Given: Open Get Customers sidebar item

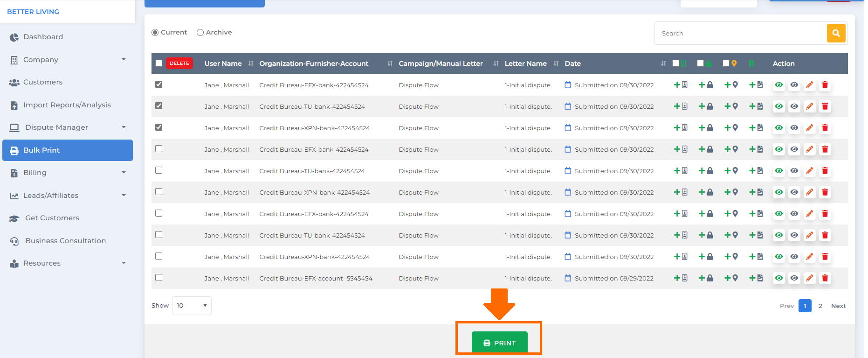Looking at the screenshot, I should [x=52, y=218].
